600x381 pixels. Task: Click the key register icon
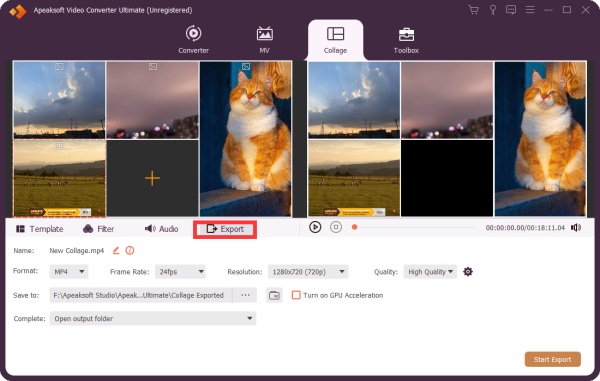click(493, 10)
